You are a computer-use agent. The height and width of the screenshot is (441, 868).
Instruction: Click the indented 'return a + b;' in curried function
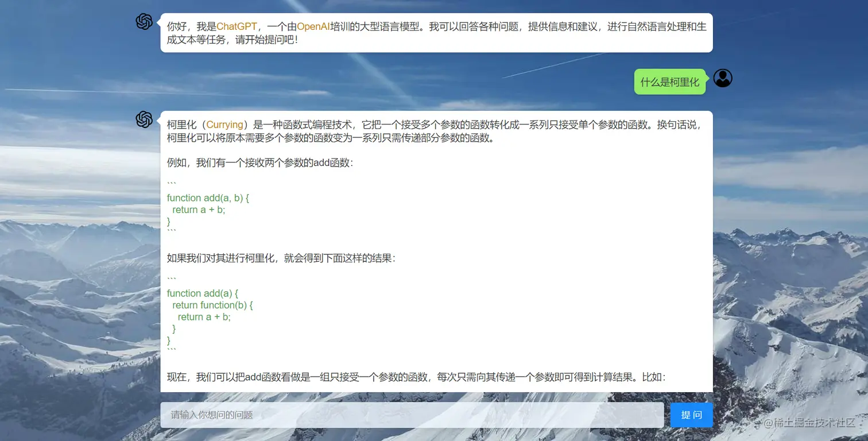click(x=204, y=317)
